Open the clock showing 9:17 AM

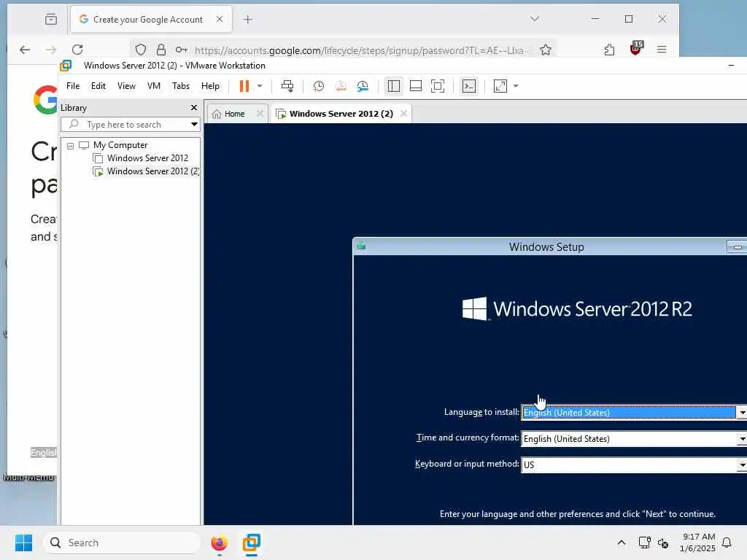tap(698, 542)
